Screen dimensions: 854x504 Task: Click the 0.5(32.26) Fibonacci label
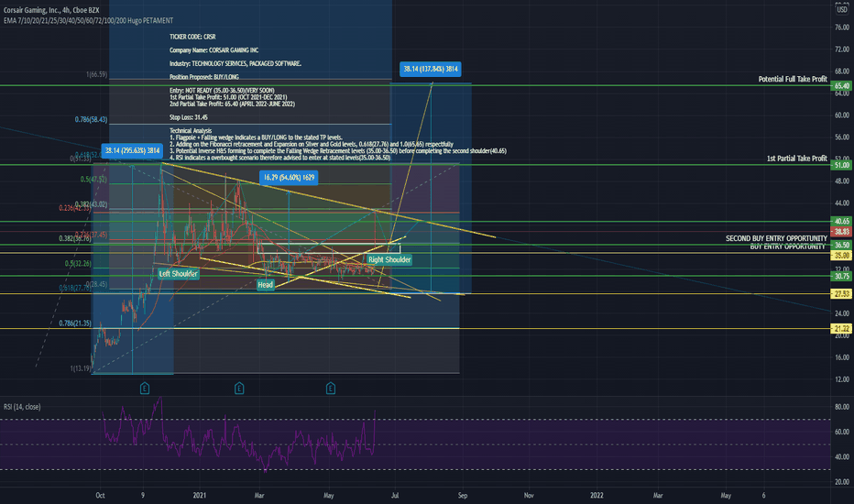pos(78,263)
